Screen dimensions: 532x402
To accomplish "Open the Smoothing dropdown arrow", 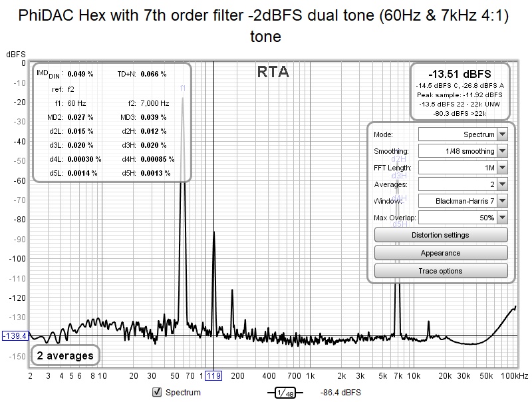I will pos(503,150).
